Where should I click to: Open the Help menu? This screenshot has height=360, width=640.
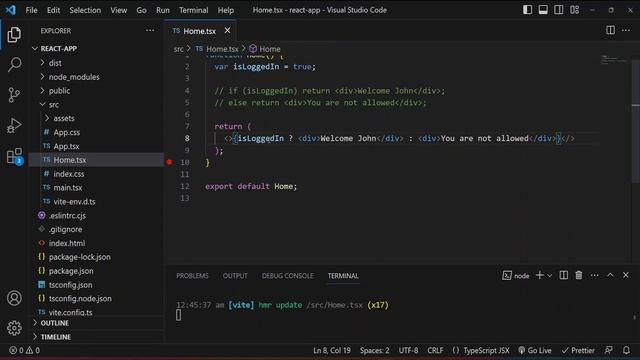tap(225, 10)
